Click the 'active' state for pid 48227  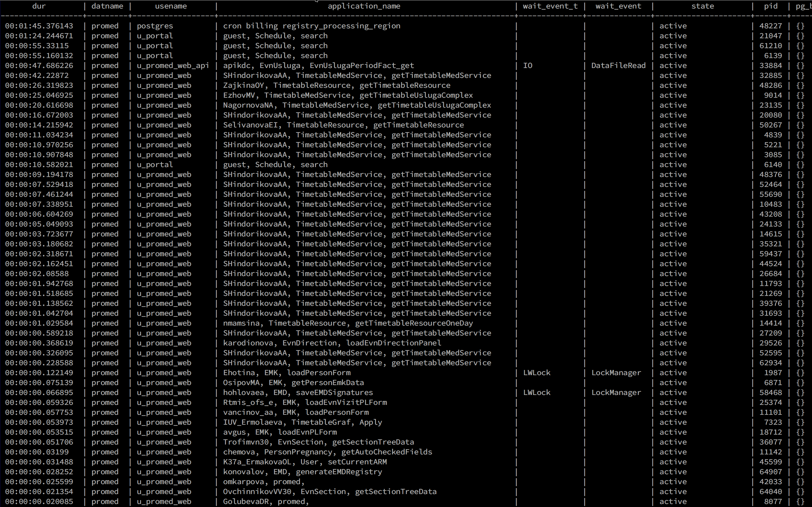pyautogui.click(x=673, y=26)
